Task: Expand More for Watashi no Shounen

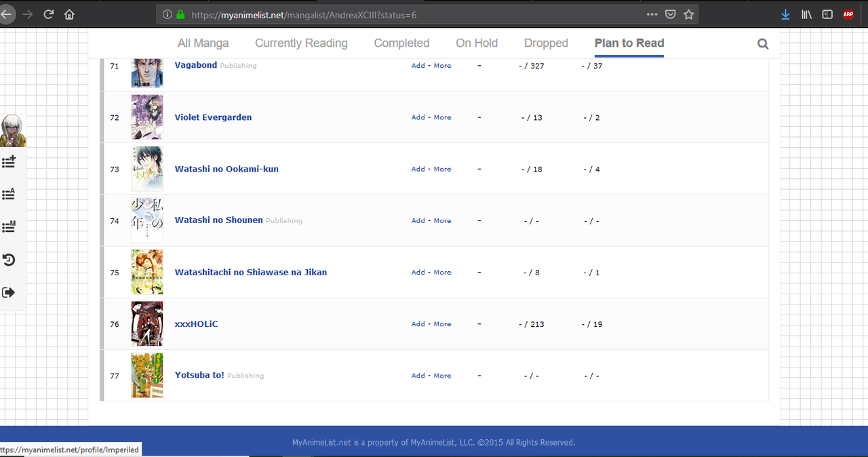Action: [x=442, y=220]
